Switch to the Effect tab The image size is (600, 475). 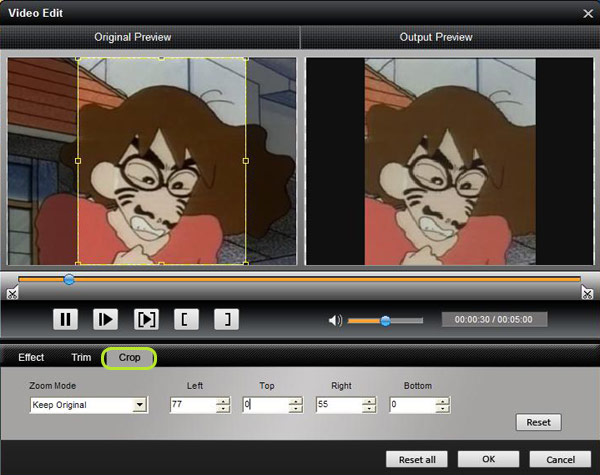31,357
